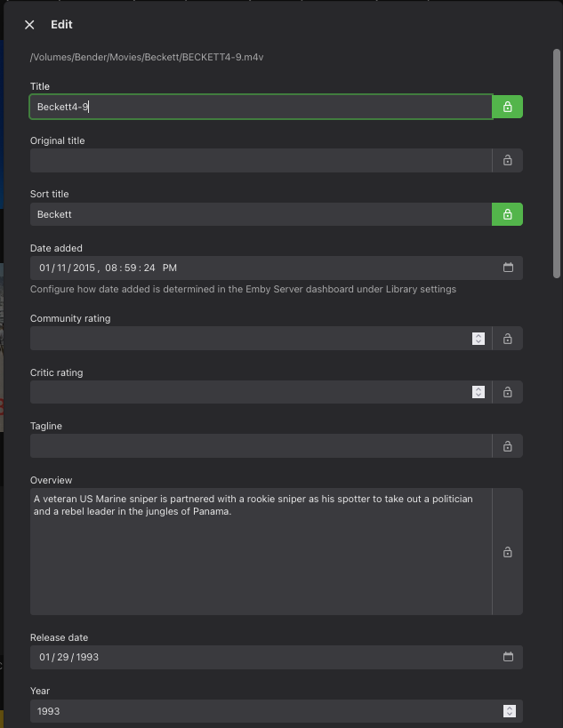Image resolution: width=563 pixels, height=728 pixels.
Task: Close the Edit dialog with X icon
Action: [29, 25]
